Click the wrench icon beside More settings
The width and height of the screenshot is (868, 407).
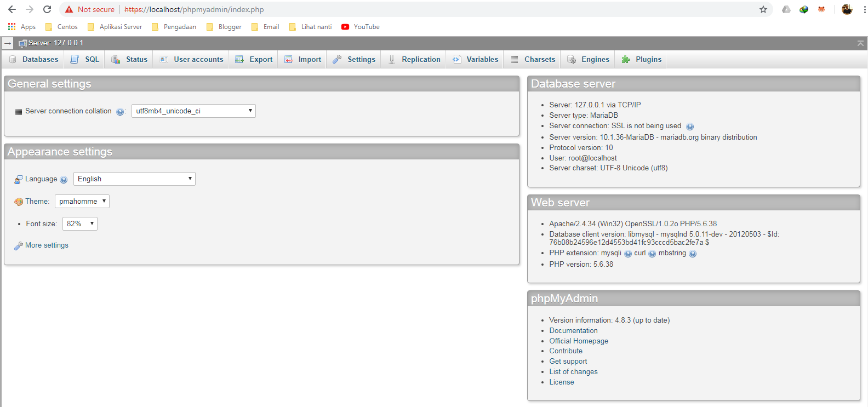pos(19,246)
